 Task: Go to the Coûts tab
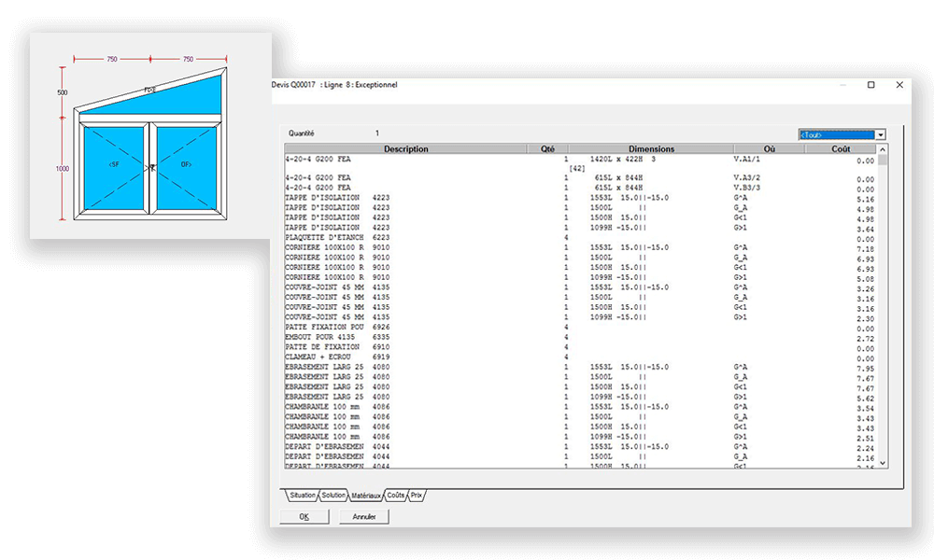395,495
